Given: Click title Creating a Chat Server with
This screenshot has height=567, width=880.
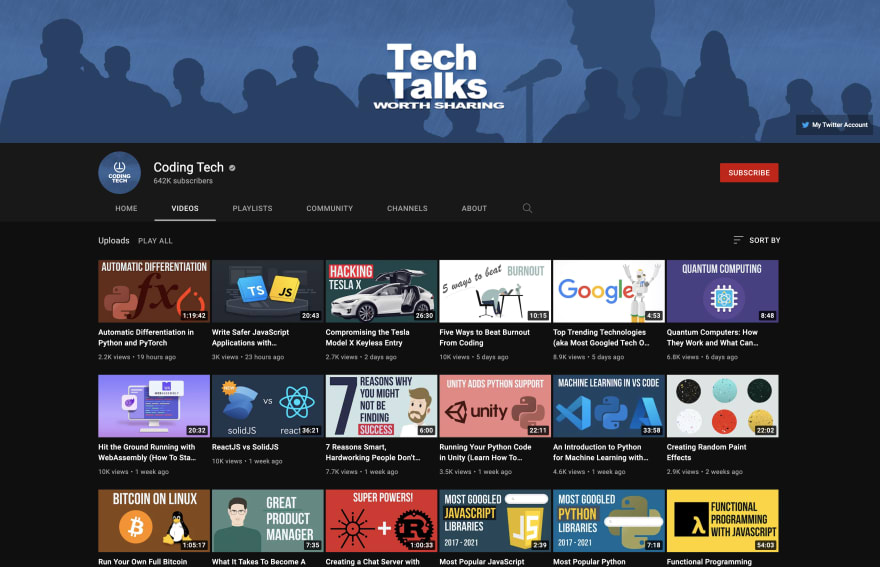Looking at the screenshot, I should 373,562.
